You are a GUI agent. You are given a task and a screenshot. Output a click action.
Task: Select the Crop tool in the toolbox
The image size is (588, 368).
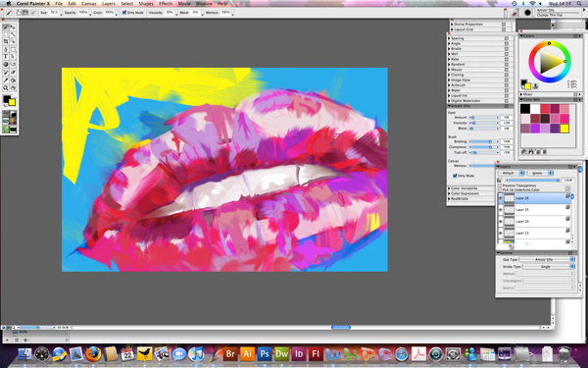pyautogui.click(x=6, y=41)
